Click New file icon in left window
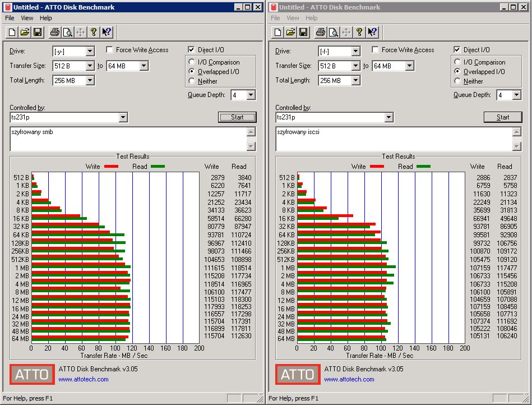This screenshot has width=532, height=405. [12, 32]
